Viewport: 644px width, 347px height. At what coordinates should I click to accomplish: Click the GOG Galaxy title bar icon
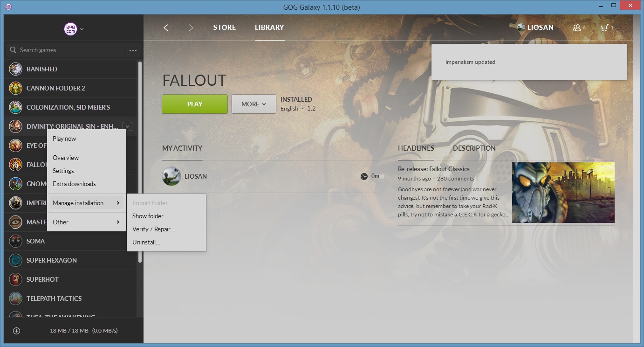[8, 7]
